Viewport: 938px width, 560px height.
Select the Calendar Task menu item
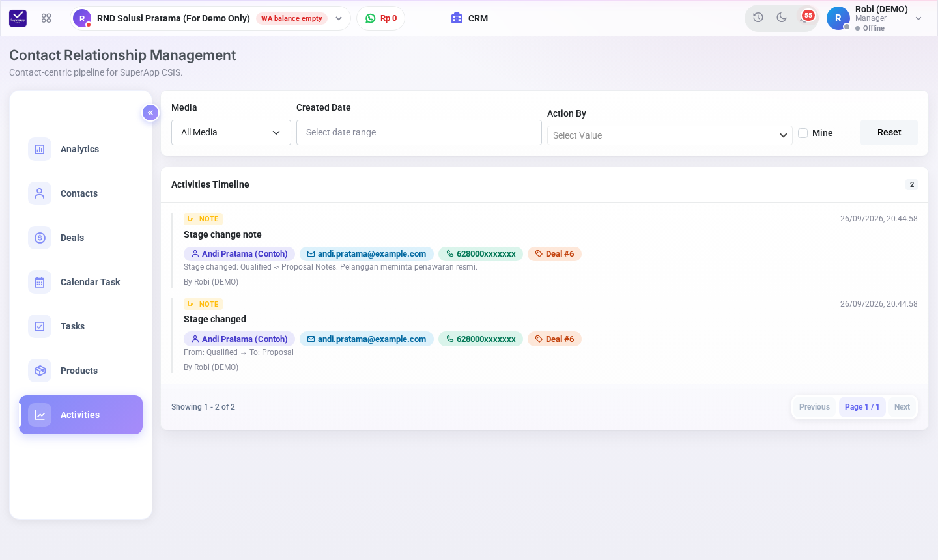click(81, 282)
